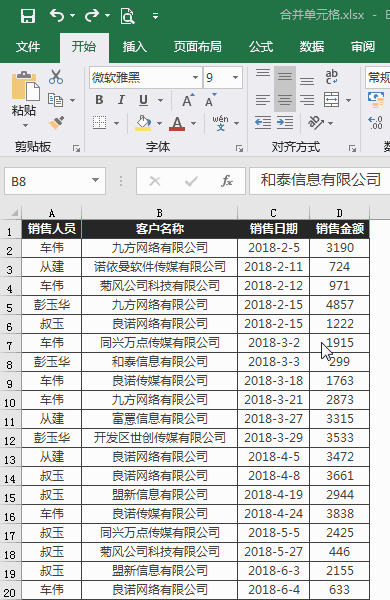Cancel the formula bar entry

pyautogui.click(x=155, y=181)
